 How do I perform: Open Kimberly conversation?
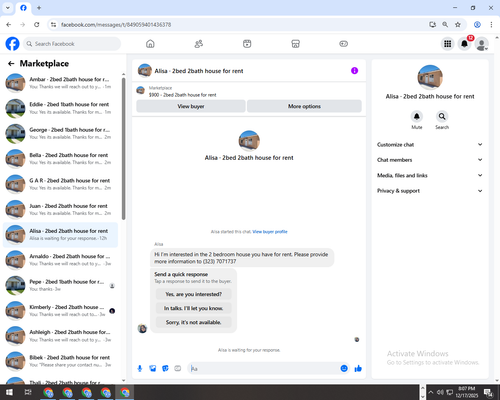coord(60,311)
